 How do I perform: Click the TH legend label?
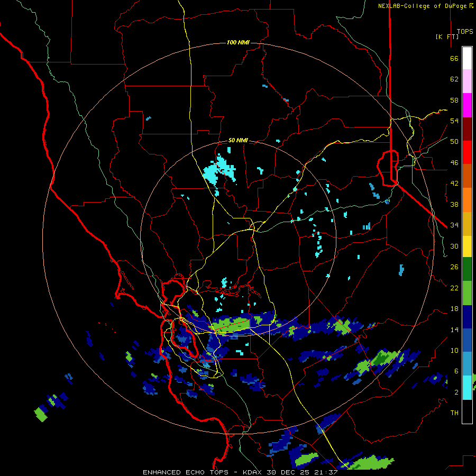click(454, 413)
